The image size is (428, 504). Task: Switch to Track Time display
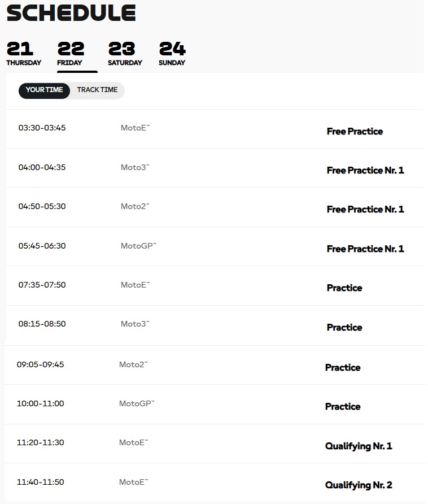pyautogui.click(x=97, y=90)
